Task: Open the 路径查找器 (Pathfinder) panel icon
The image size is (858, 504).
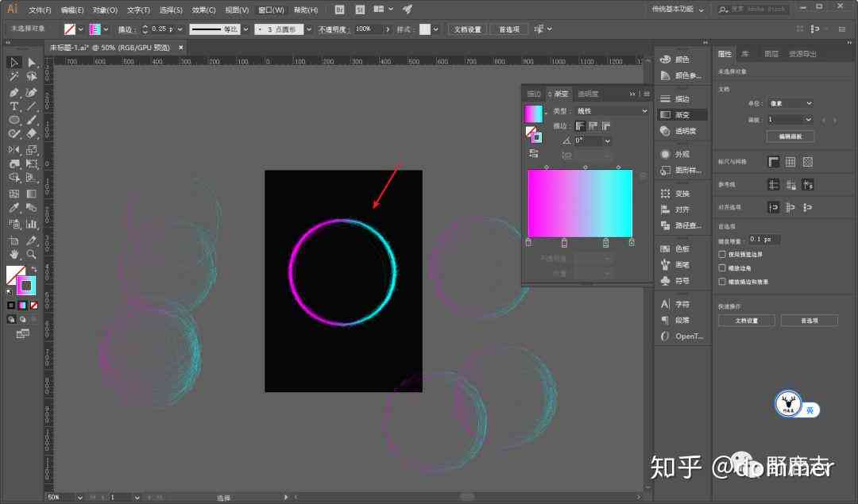Action: pyautogui.click(x=666, y=225)
